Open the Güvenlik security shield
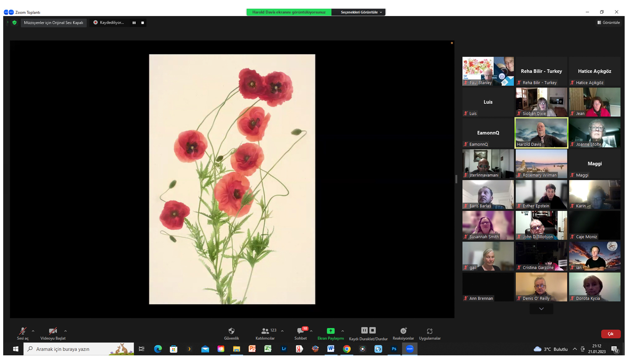The image size is (633, 364). pyautogui.click(x=231, y=333)
